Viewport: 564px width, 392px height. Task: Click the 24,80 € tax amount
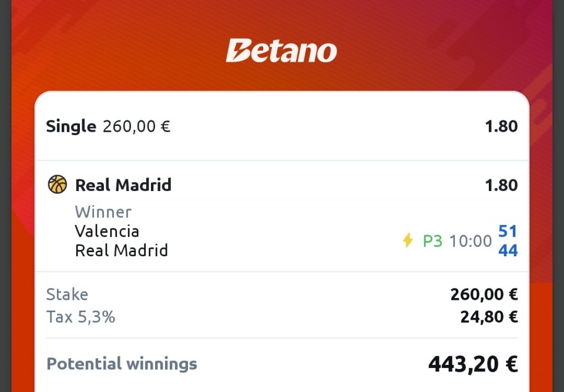pos(489,317)
